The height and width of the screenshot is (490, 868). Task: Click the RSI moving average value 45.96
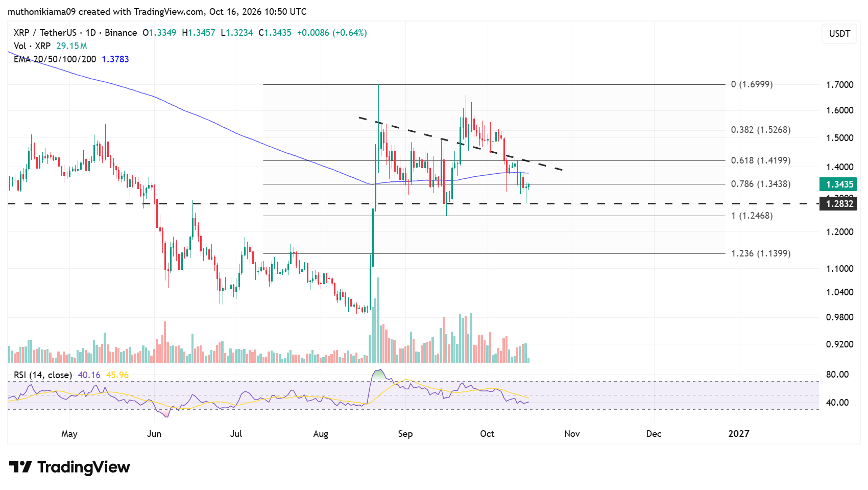117,375
